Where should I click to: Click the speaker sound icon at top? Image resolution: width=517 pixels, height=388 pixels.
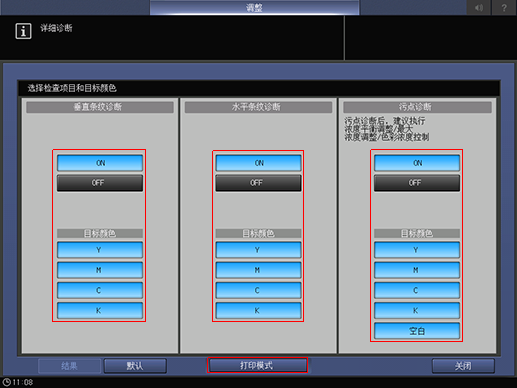(x=479, y=7)
